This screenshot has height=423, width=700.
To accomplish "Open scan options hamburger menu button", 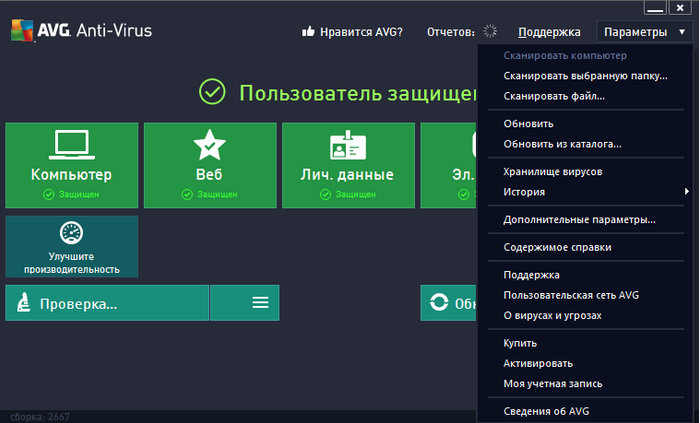I will click(x=245, y=303).
